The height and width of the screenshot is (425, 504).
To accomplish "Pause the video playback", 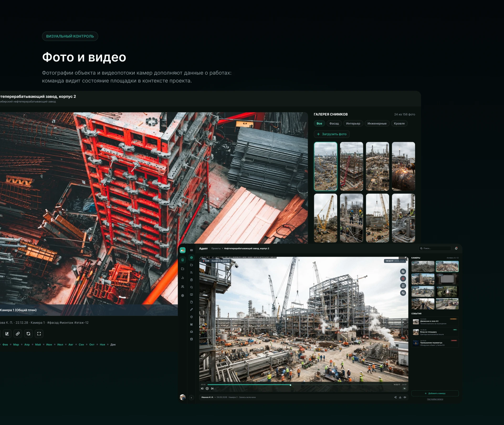I will [207, 388].
